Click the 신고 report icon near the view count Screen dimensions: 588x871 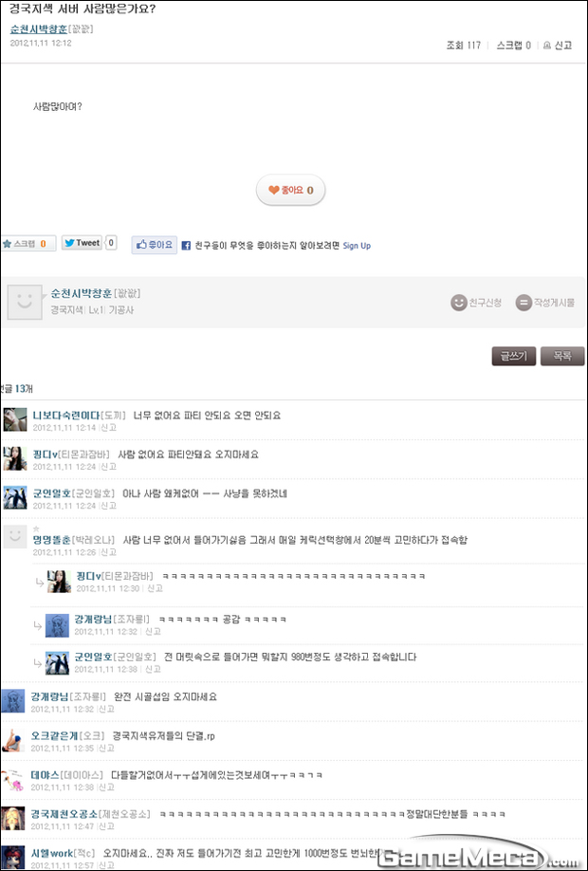pos(557,45)
